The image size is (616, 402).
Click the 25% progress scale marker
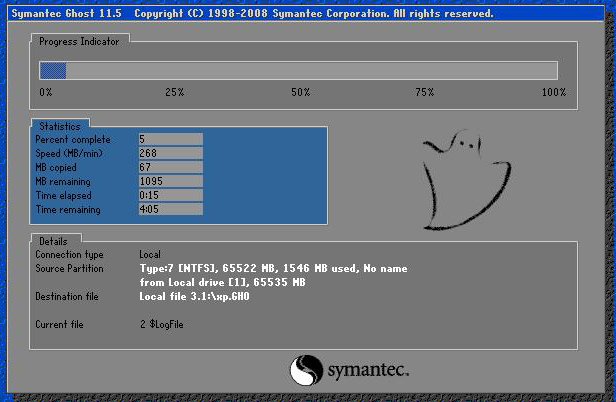pyautogui.click(x=175, y=92)
